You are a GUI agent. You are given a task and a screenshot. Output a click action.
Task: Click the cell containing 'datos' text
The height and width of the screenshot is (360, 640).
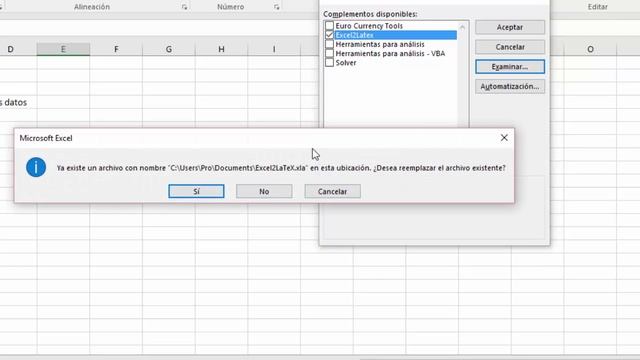(18, 102)
